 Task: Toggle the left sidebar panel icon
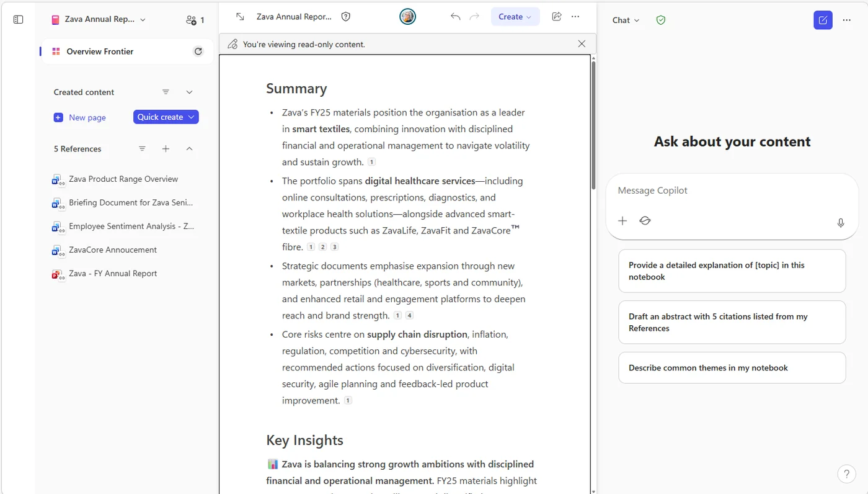point(18,20)
